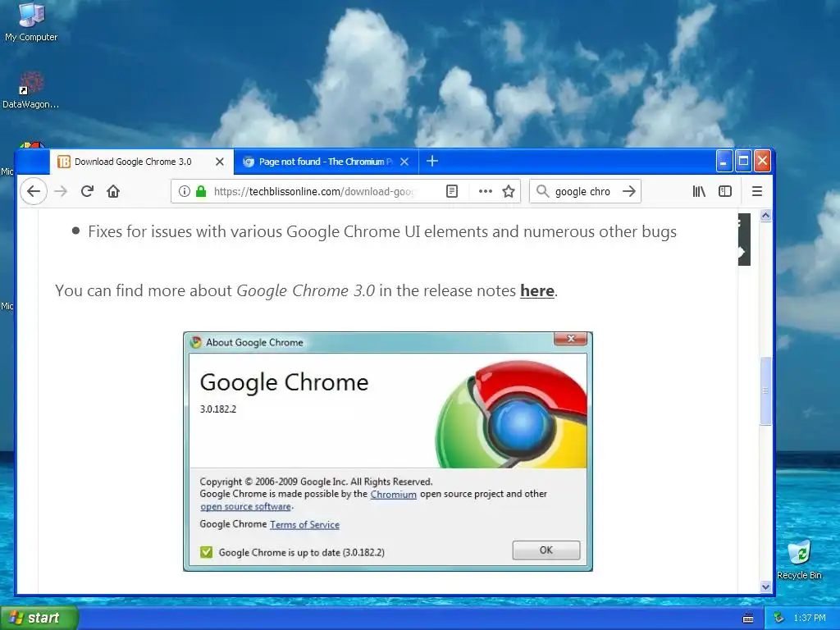This screenshot has width=840, height=630.
Task: Close the Download Google Chrome 3.0 tab
Action: point(220,162)
